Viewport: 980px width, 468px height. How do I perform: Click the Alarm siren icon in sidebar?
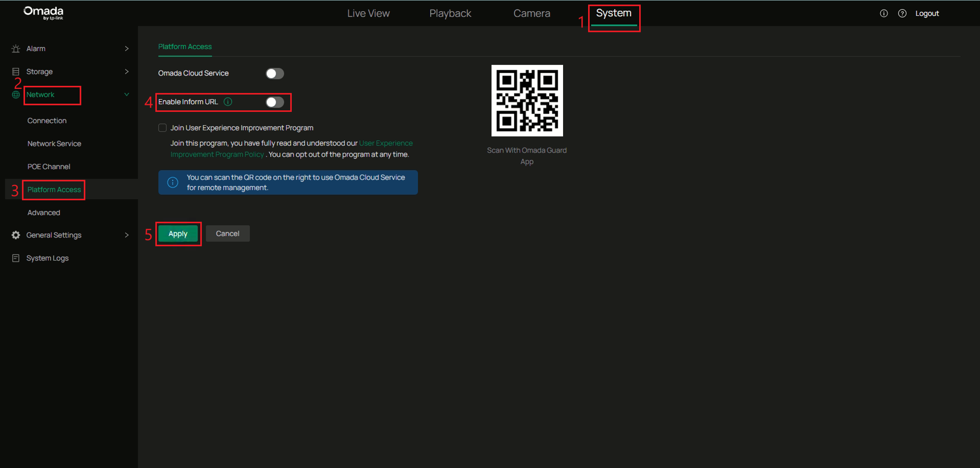tap(16, 49)
